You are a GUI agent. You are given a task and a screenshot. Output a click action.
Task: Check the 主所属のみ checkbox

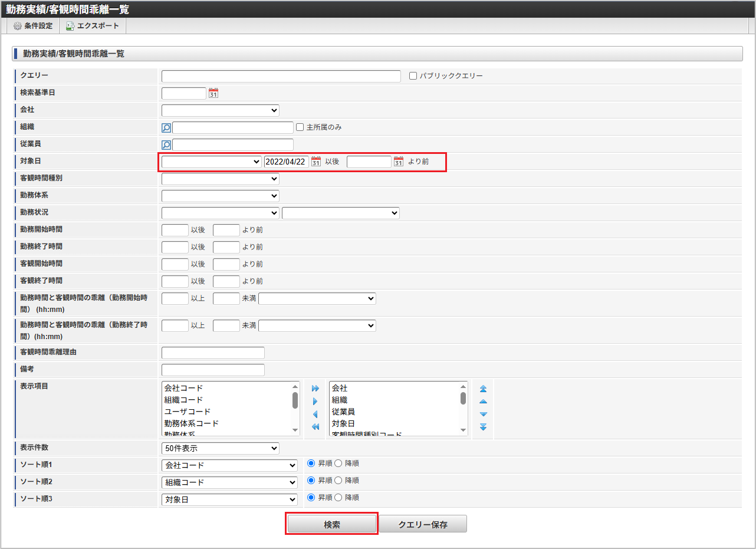pos(300,127)
